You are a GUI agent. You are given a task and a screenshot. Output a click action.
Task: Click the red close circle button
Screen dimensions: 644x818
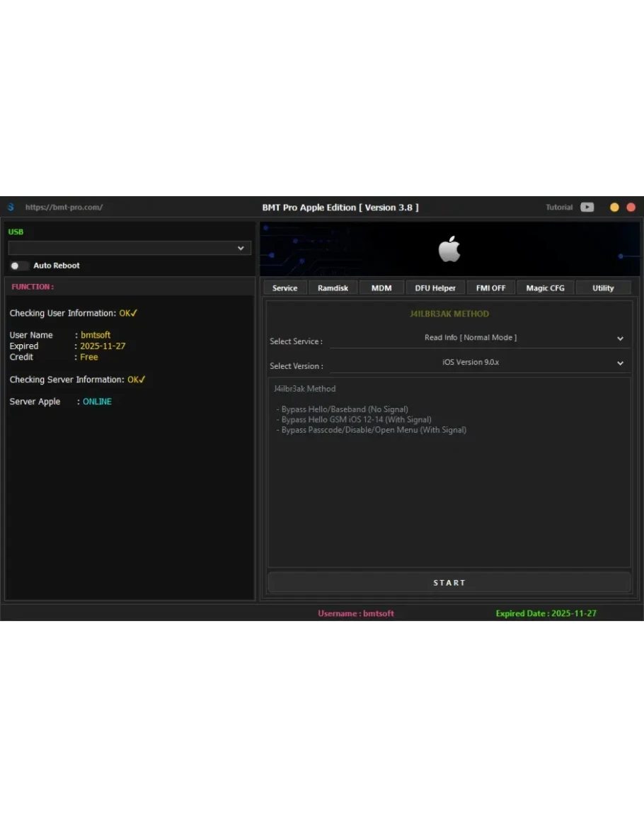coord(631,208)
